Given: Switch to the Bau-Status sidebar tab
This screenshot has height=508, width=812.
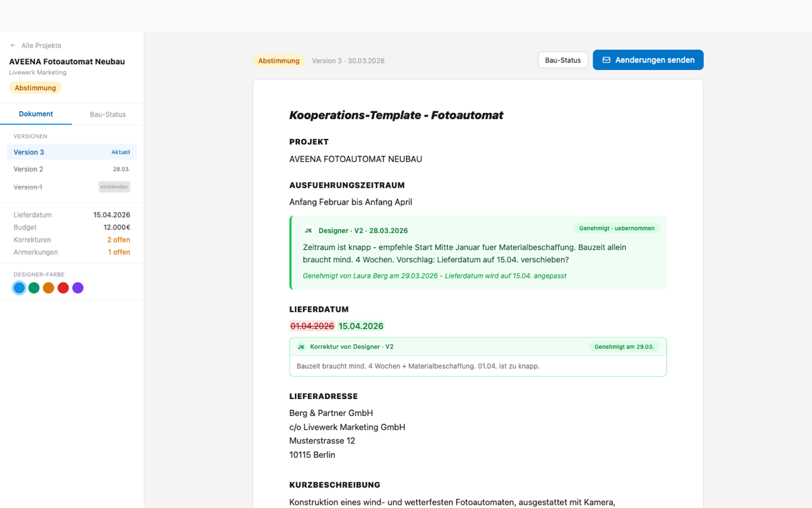Looking at the screenshot, I should 108,114.
